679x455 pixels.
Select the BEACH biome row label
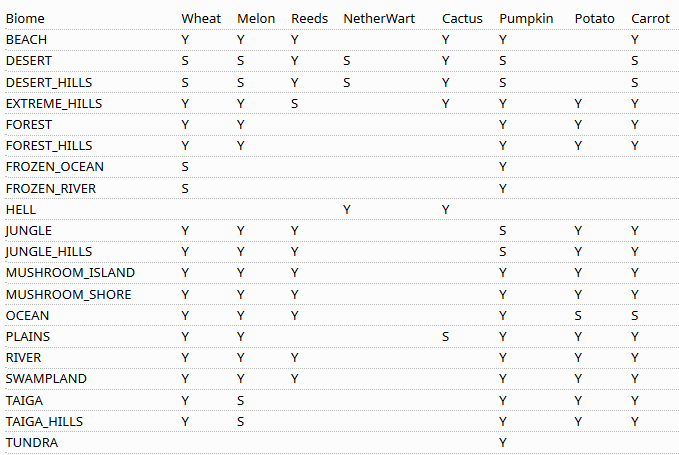click(26, 39)
